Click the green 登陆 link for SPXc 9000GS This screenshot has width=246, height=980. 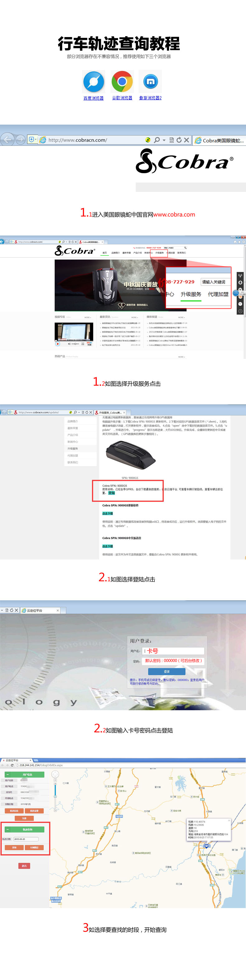point(111,493)
